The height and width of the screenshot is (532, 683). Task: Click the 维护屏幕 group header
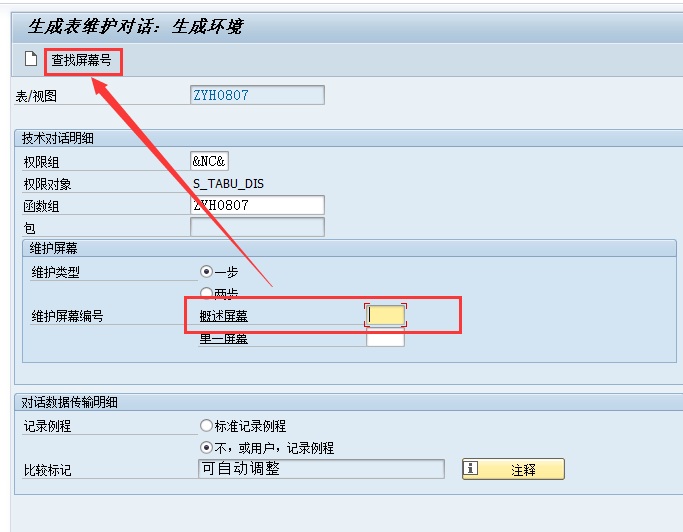pos(53,248)
